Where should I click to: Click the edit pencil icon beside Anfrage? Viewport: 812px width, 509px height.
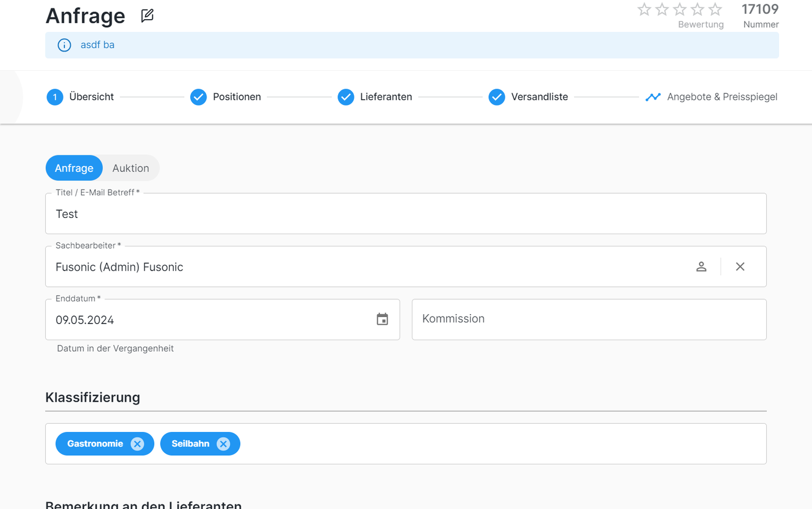pos(147,16)
